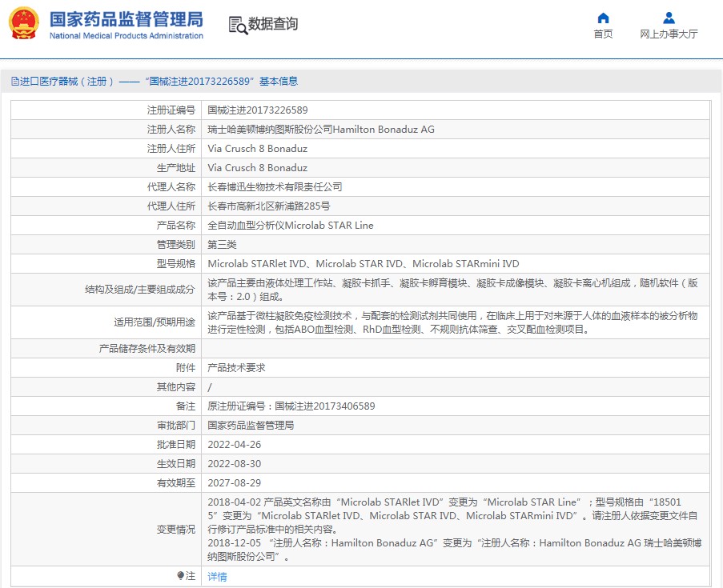This screenshot has height=588, width=723.
Task: Go to 首页 text link
Action: [603, 34]
